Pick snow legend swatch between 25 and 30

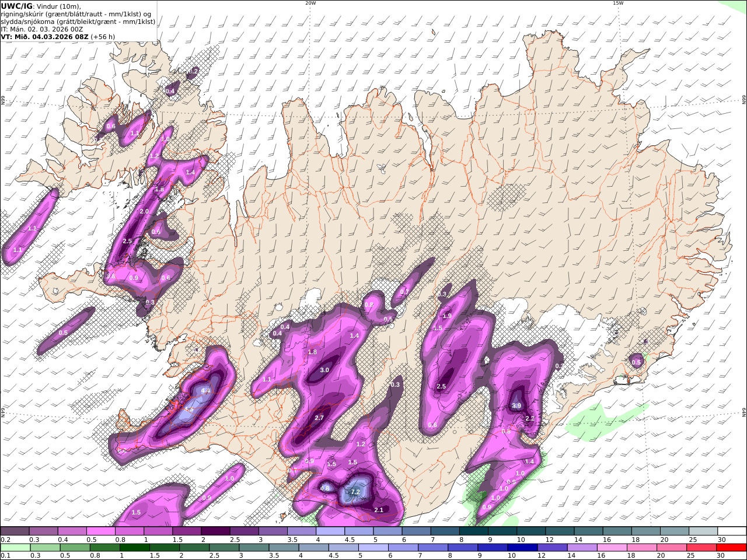pos(702,531)
